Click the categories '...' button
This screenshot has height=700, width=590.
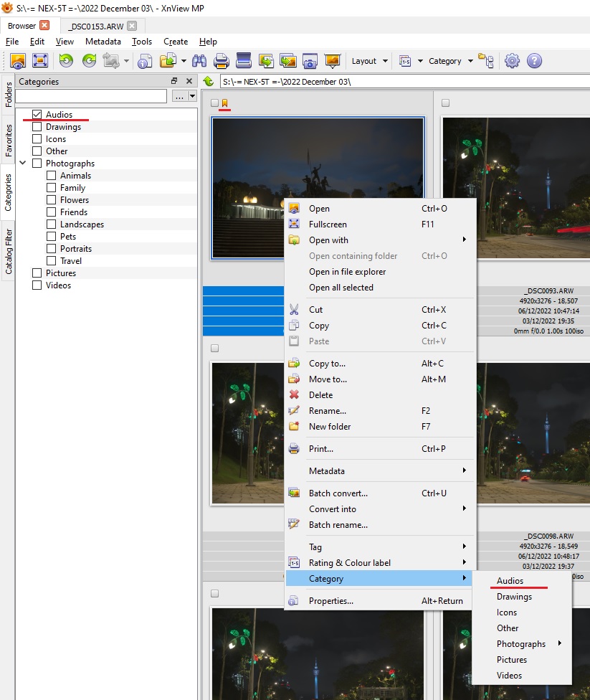(x=179, y=96)
